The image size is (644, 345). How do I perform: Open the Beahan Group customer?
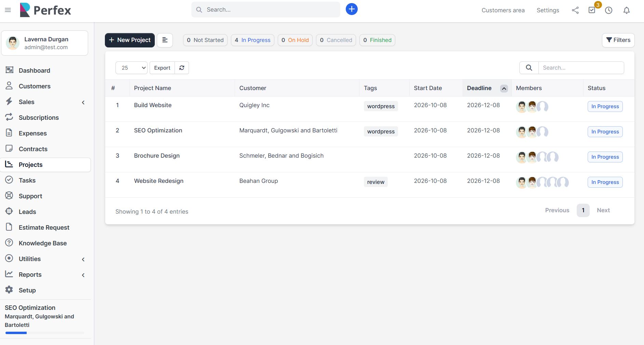259,181
